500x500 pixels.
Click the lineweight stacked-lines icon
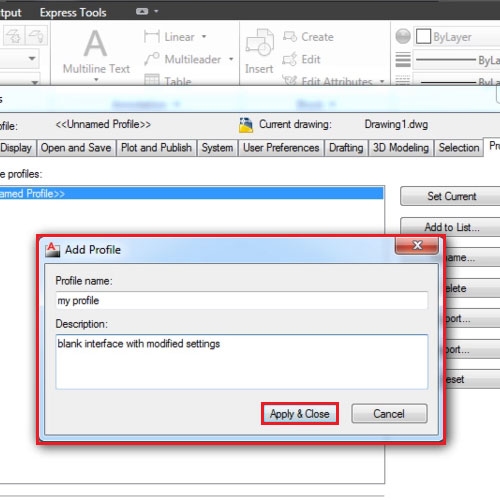(x=403, y=60)
